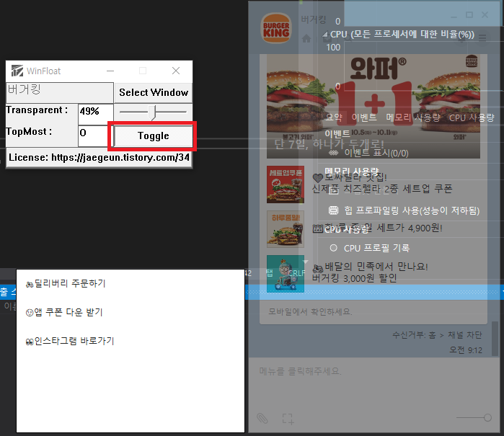This screenshot has width=504, height=436.
Task: Open the 하루종일 set menu thumbnail
Action: (x=285, y=229)
